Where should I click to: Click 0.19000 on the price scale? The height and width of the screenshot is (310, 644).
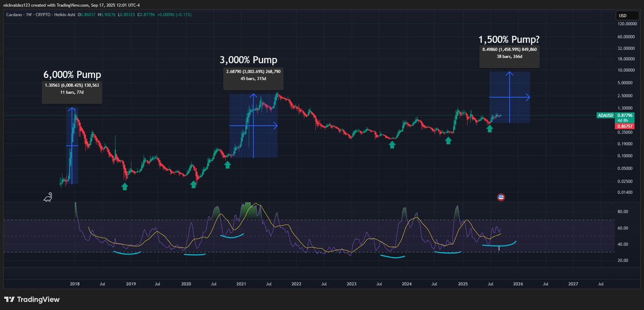coord(626,144)
